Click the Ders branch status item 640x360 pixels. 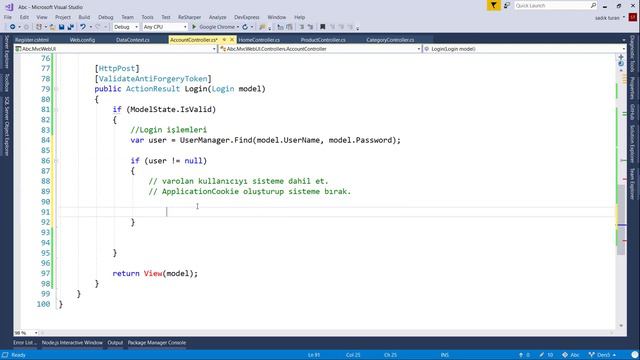(602, 355)
